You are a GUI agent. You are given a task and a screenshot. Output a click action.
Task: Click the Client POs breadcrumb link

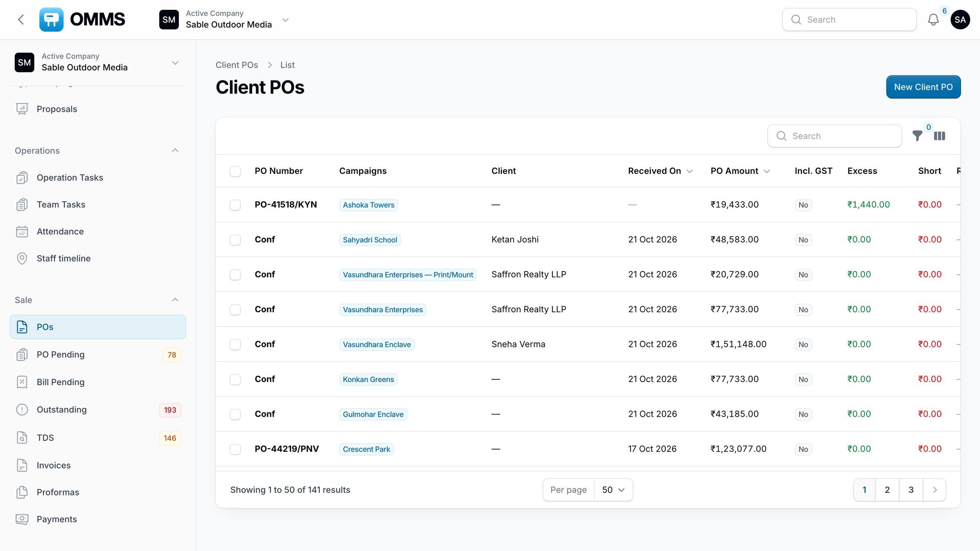pos(237,65)
